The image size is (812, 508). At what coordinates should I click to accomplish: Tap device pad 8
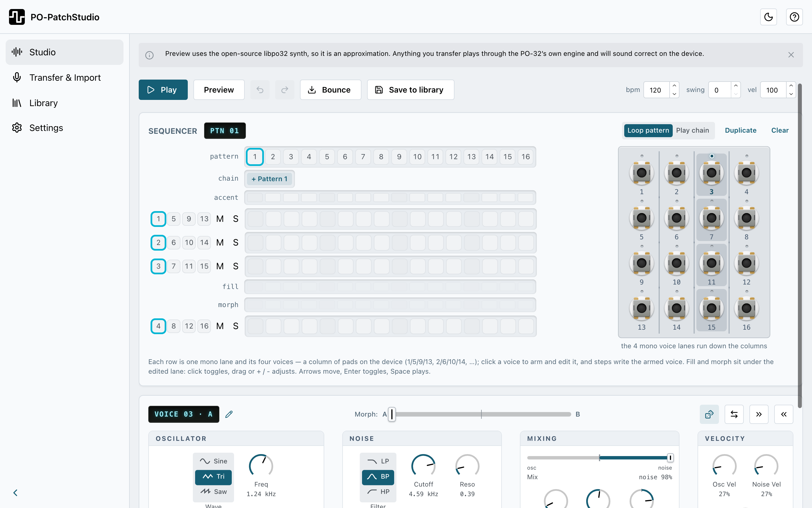(x=747, y=218)
